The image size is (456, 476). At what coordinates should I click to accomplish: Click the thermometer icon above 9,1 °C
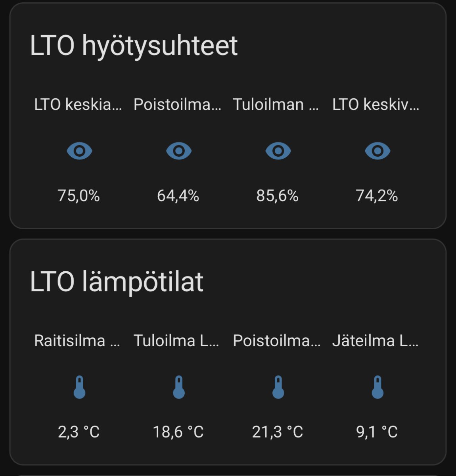click(x=377, y=387)
